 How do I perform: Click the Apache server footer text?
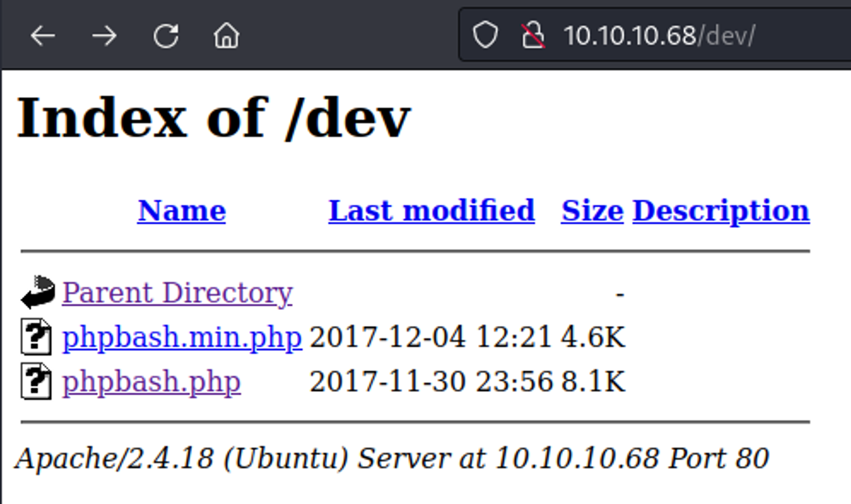391,458
